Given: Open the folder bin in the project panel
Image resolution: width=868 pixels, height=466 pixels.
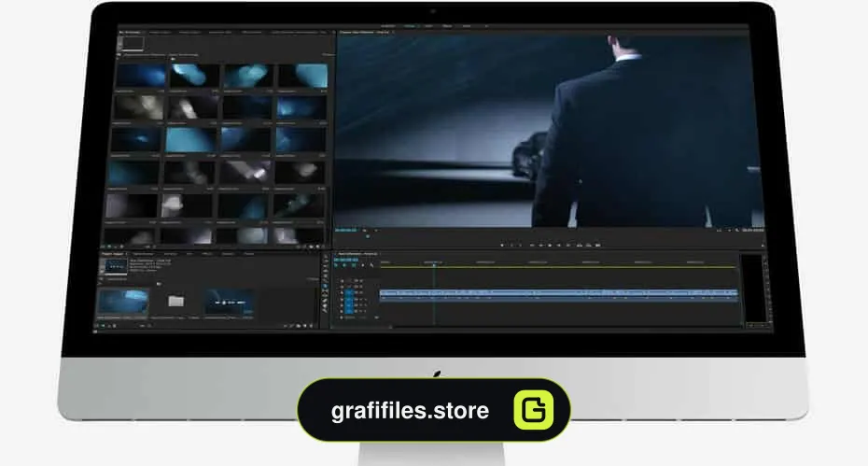Looking at the screenshot, I should 176,301.
